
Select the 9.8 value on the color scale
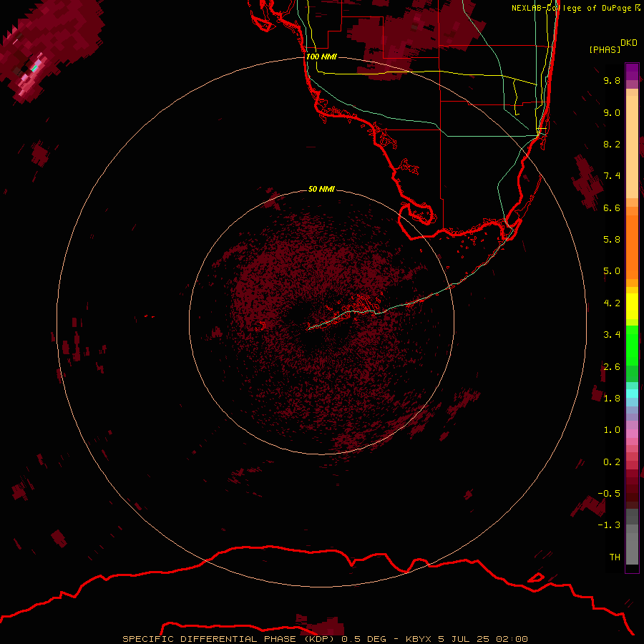click(x=612, y=81)
